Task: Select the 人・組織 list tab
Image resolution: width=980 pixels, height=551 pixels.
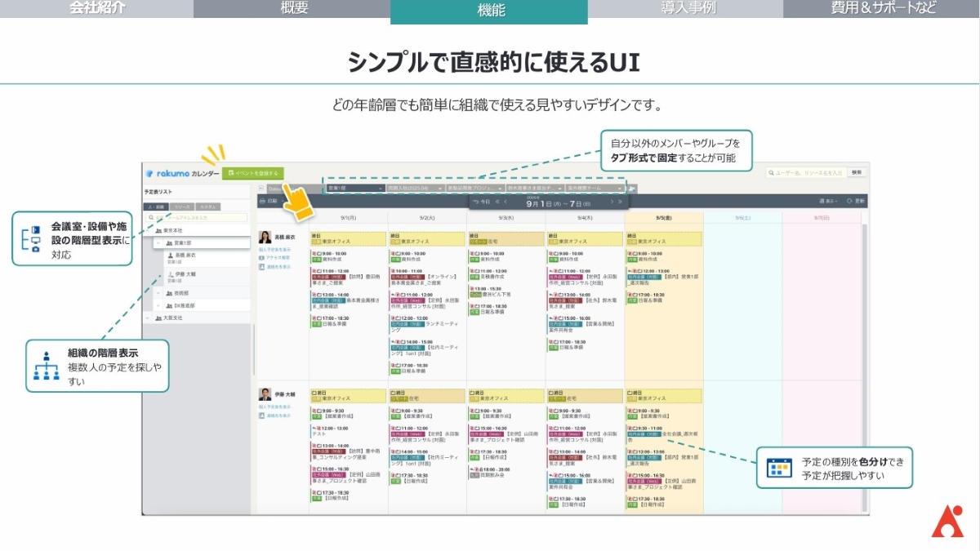Action: 156,207
